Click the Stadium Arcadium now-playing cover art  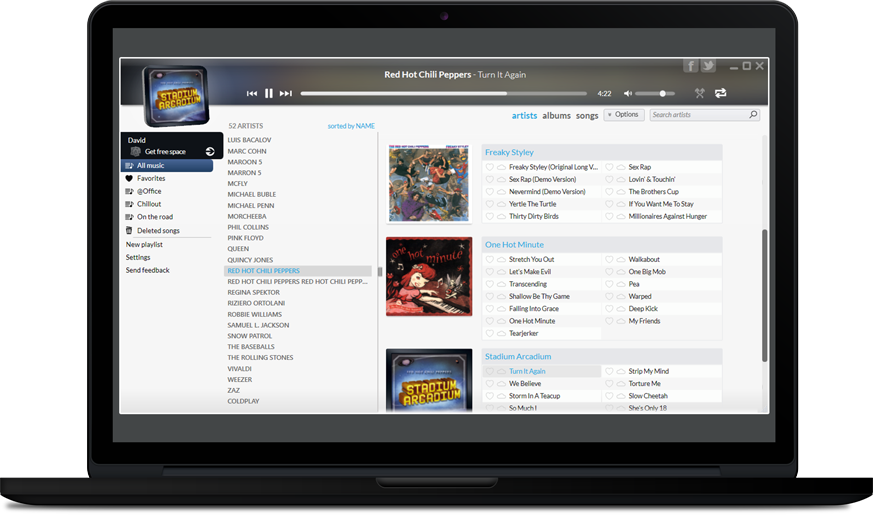(176, 96)
